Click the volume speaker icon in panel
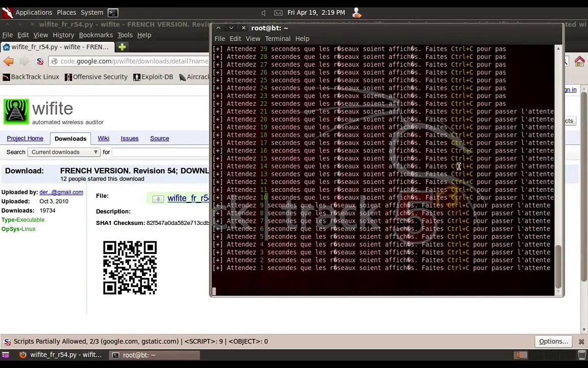 coord(263,13)
